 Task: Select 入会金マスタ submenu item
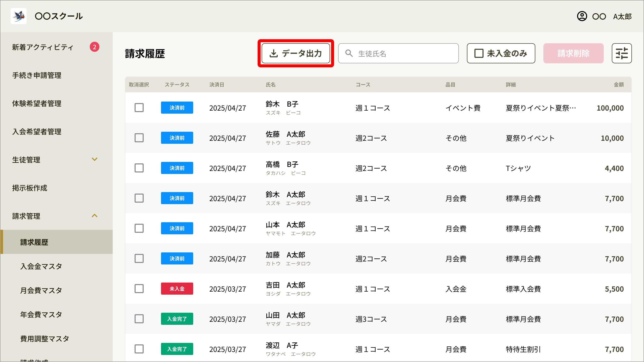41,266
